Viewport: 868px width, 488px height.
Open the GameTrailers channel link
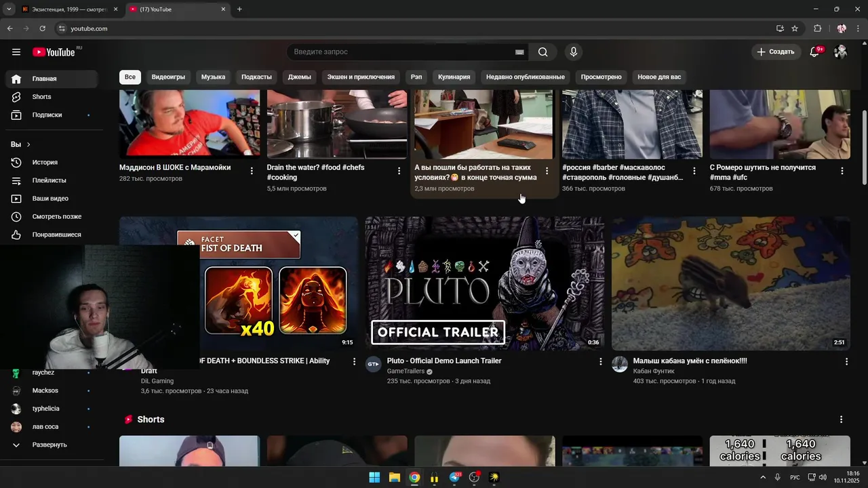pyautogui.click(x=406, y=371)
